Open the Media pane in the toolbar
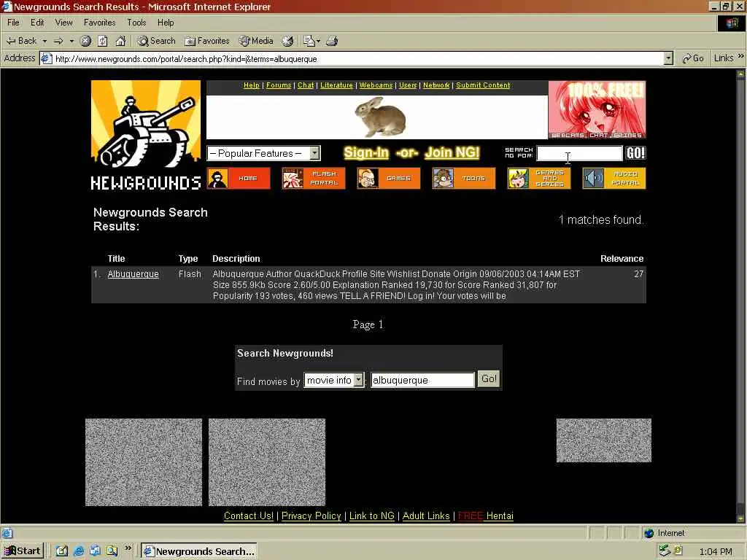Viewport: 747px width, 560px height. point(256,41)
